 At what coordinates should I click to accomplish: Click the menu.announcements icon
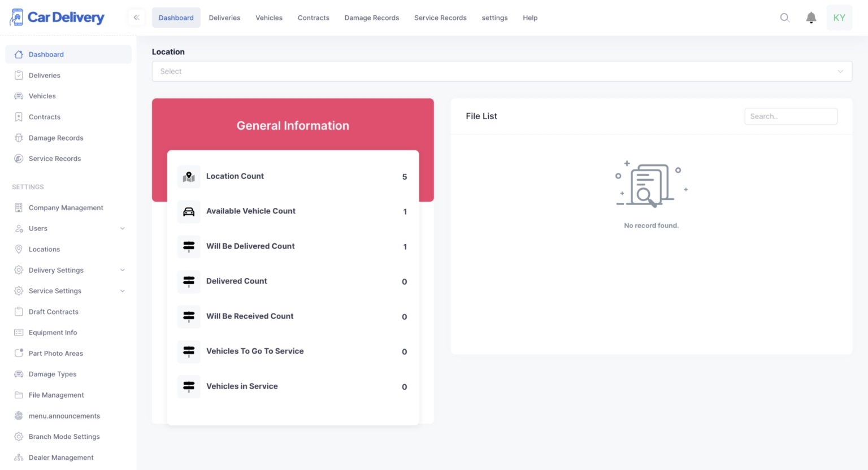coord(19,416)
